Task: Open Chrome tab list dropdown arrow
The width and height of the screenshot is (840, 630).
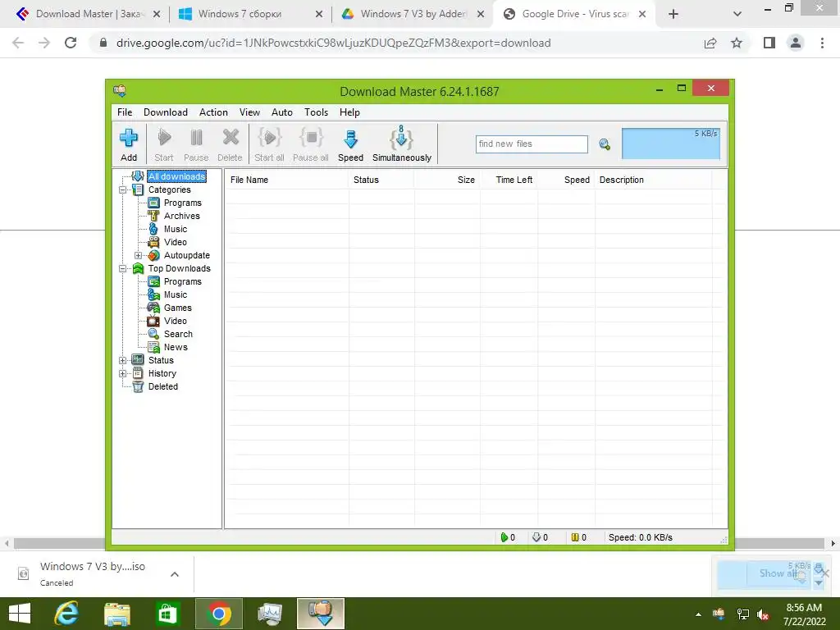Action: tap(737, 14)
